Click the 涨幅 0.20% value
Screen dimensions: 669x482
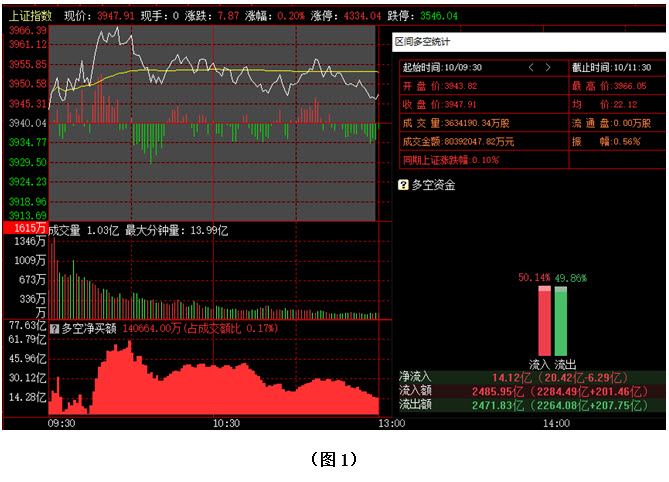pos(291,16)
